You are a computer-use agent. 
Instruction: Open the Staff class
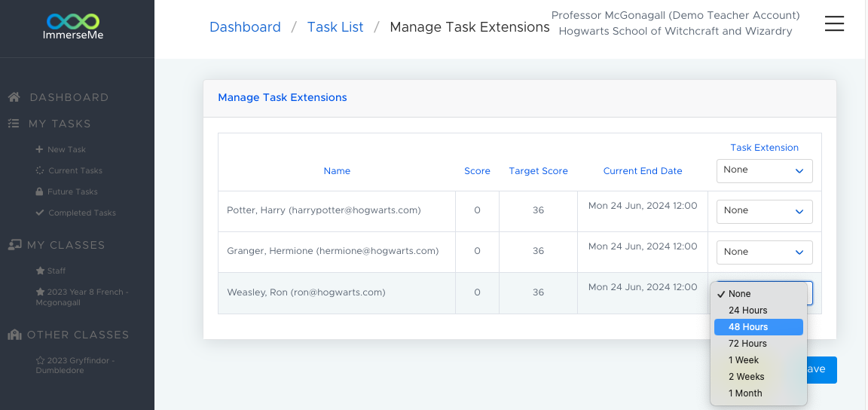(57, 271)
